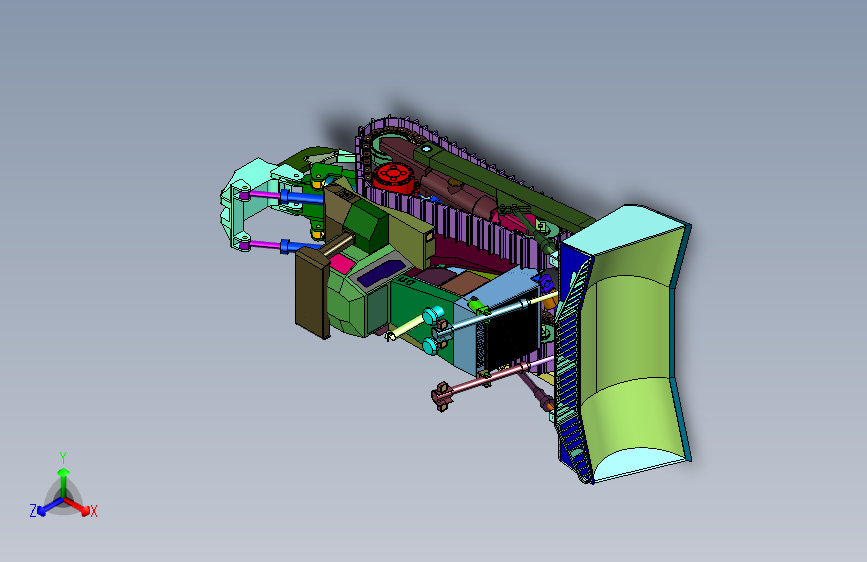Click the green Y axis arrow of triad
This screenshot has height=562, width=867.
tap(64, 481)
